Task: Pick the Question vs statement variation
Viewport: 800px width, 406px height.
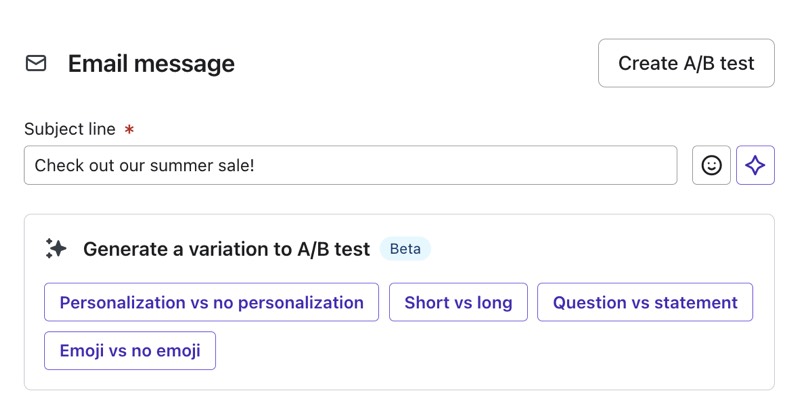Action: click(x=645, y=302)
